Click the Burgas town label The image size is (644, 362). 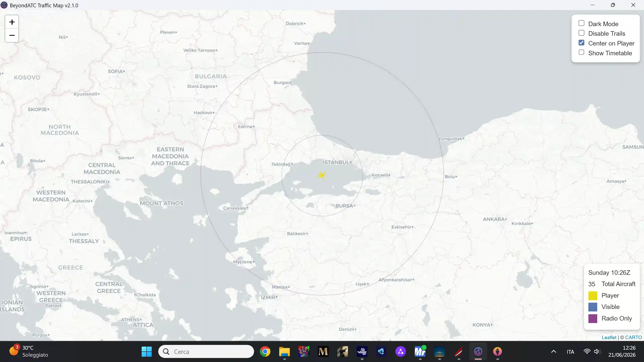click(281, 82)
